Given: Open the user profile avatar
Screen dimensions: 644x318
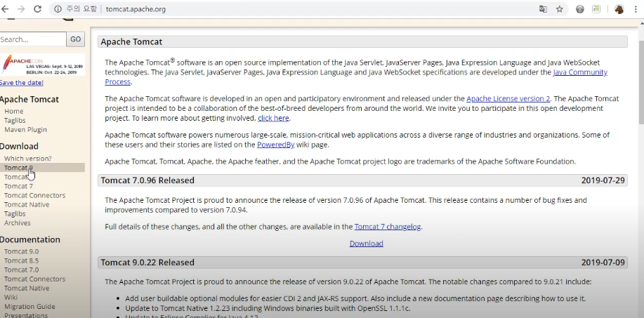Looking at the screenshot, I should point(619,9).
